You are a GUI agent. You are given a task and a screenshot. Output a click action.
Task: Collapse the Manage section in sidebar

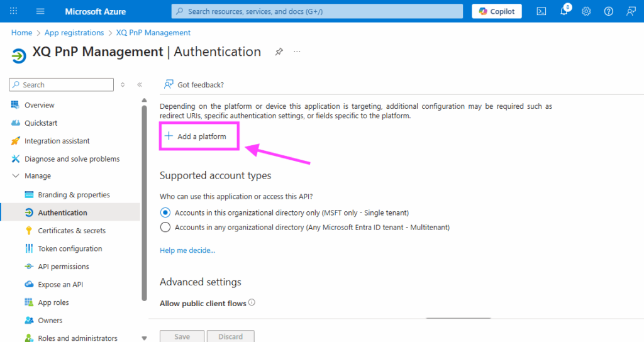(16, 176)
